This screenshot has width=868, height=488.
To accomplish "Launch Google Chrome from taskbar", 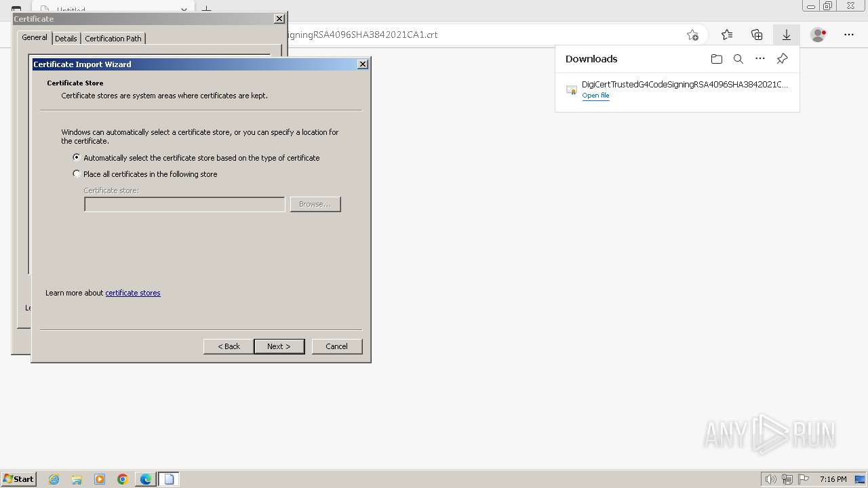I will coord(123,479).
